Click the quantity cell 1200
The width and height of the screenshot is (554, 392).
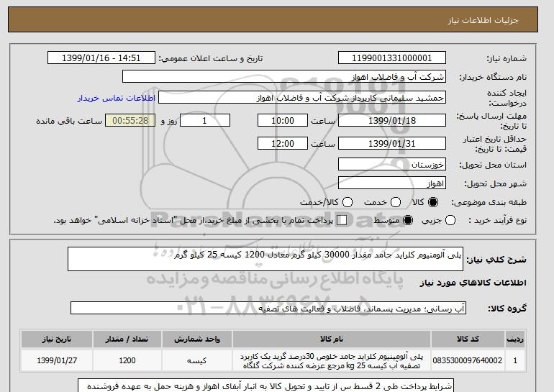coord(127,360)
